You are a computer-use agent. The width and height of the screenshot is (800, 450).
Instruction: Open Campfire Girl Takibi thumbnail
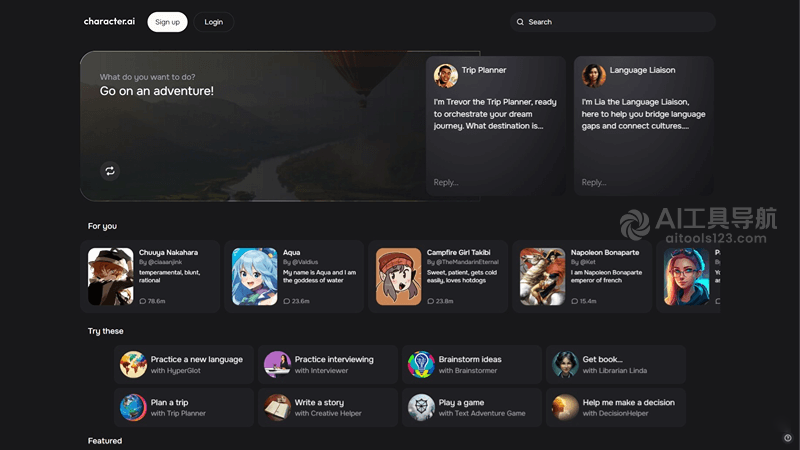click(x=398, y=277)
